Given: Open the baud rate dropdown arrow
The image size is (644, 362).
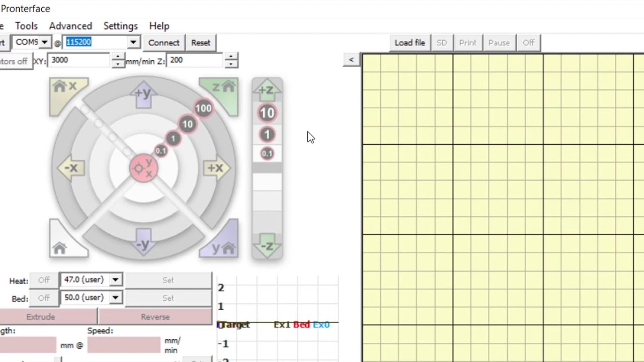Looking at the screenshot, I should (x=133, y=43).
